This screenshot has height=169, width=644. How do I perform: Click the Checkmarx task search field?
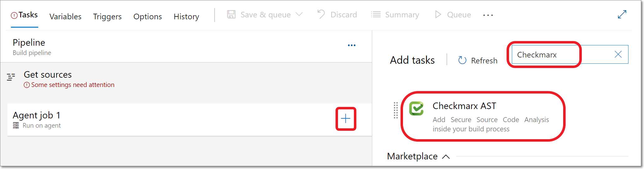pyautogui.click(x=570, y=54)
